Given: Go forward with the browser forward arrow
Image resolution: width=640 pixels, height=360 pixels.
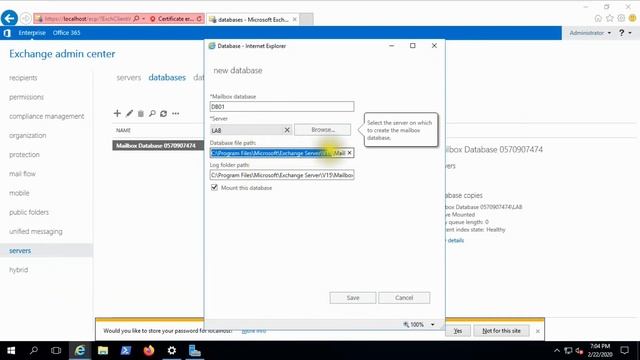Looking at the screenshot, I should (x=25, y=19).
